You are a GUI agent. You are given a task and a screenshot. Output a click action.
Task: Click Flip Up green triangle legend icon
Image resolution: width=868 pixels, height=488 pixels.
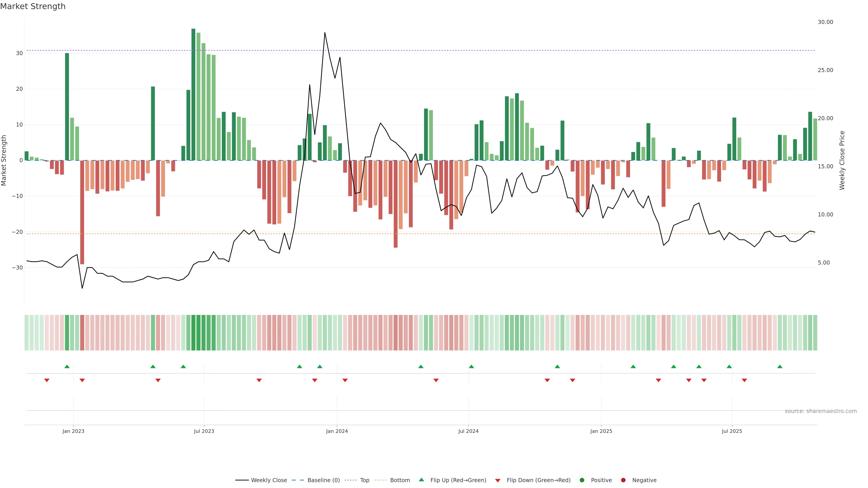(421, 480)
